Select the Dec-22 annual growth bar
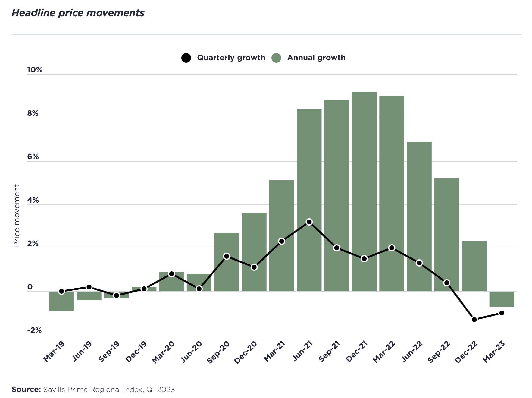The image size is (532, 398). coord(474,265)
